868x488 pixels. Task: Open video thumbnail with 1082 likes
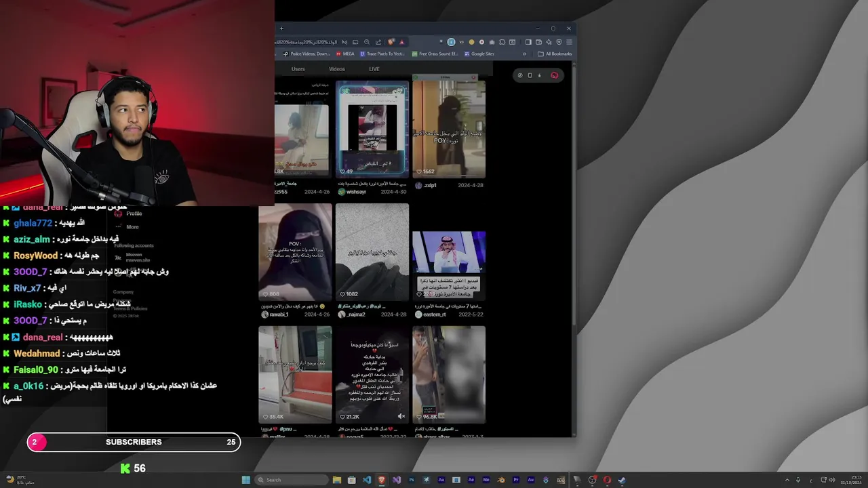tap(372, 252)
